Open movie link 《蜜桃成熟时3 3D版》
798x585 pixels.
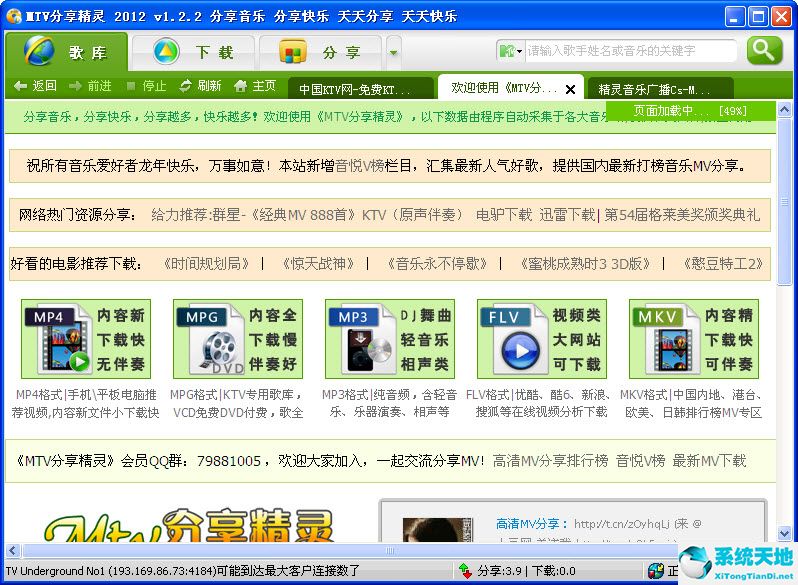pos(585,264)
